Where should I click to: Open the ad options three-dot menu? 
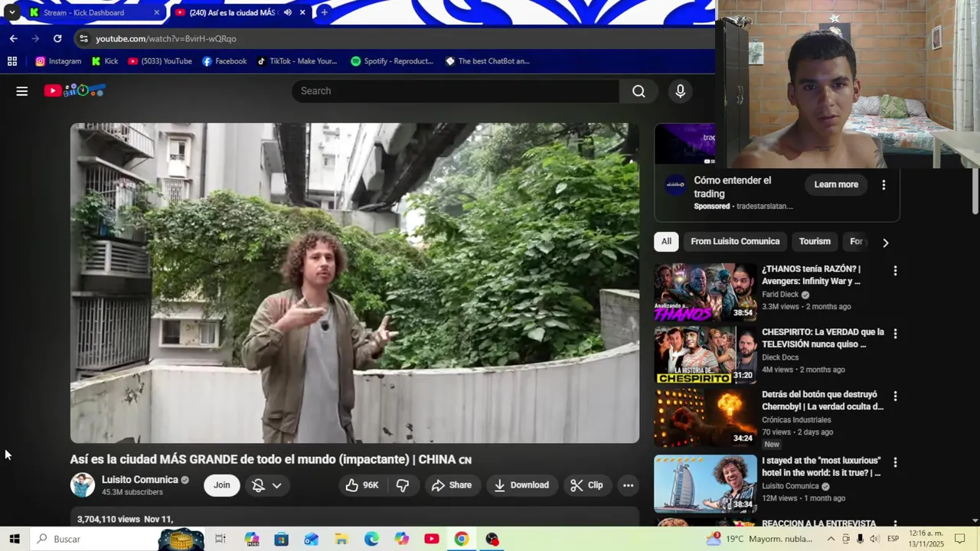[884, 184]
